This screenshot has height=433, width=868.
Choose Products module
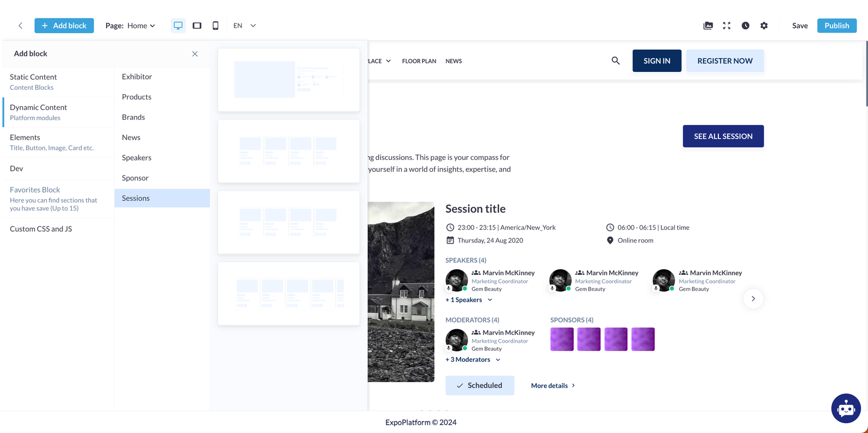(162, 97)
